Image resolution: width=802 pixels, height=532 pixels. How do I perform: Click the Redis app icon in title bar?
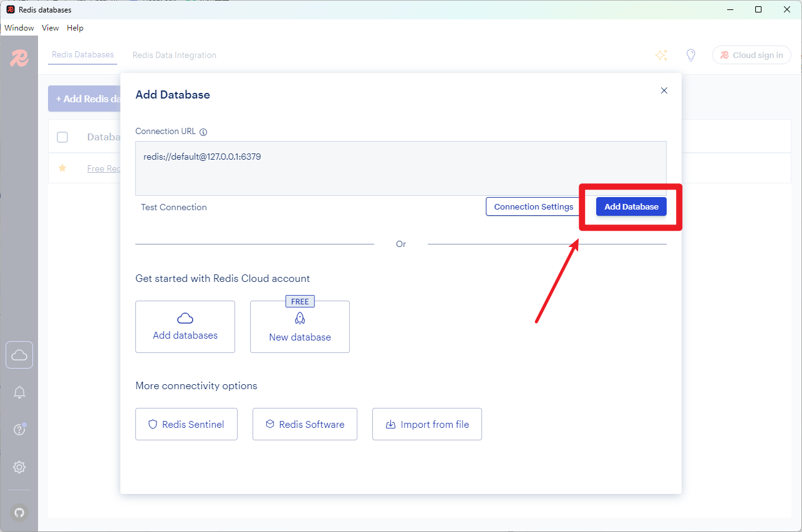click(x=11, y=9)
